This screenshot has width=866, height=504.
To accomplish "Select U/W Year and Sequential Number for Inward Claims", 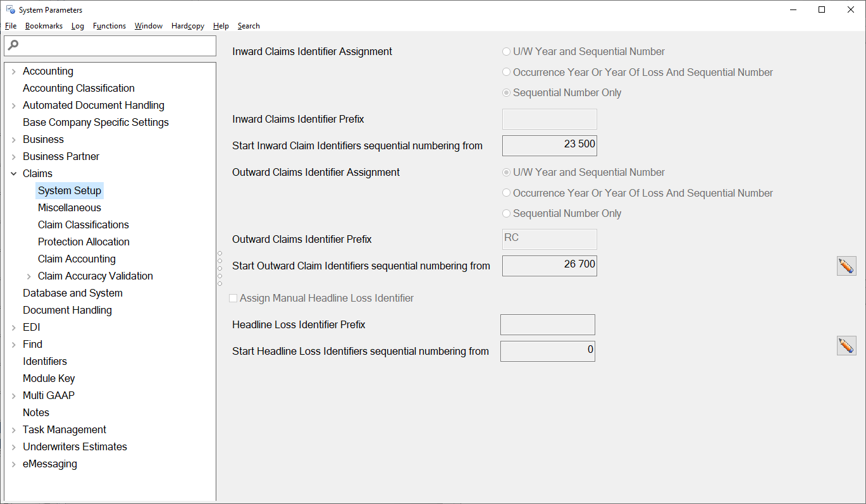I will click(506, 51).
